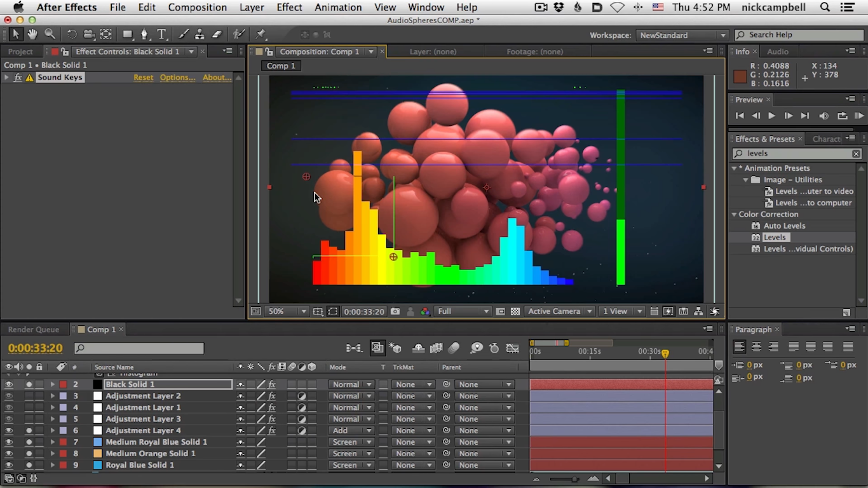The height and width of the screenshot is (488, 868).
Task: Change blending mode of Adjustment Layer 4 from Add
Action: coord(351,430)
